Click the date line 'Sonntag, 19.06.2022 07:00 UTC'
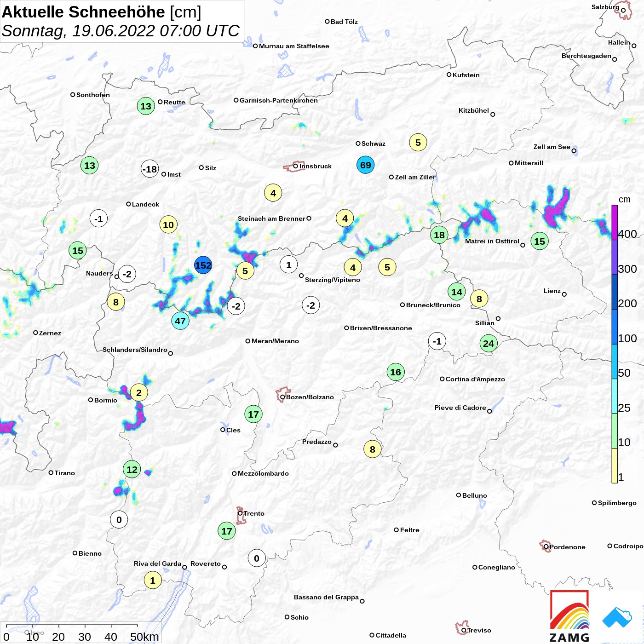Screen dimensions: 644x644 click(121, 31)
